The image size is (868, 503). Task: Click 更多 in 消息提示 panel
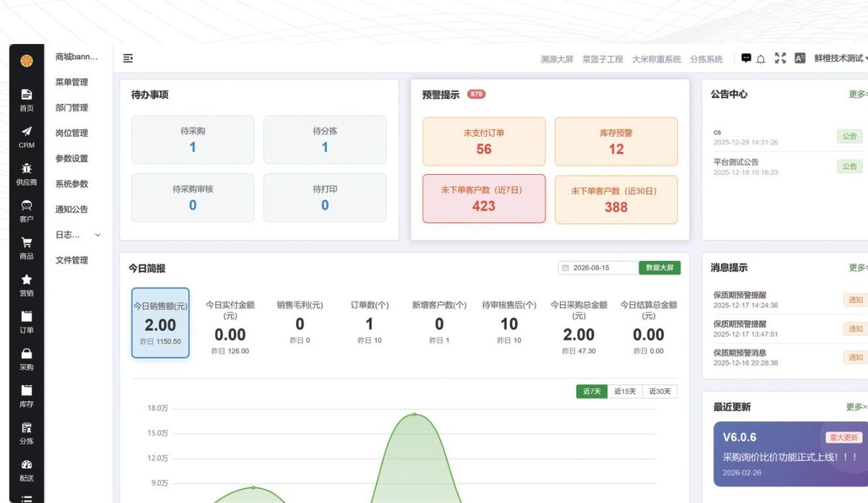click(x=859, y=267)
